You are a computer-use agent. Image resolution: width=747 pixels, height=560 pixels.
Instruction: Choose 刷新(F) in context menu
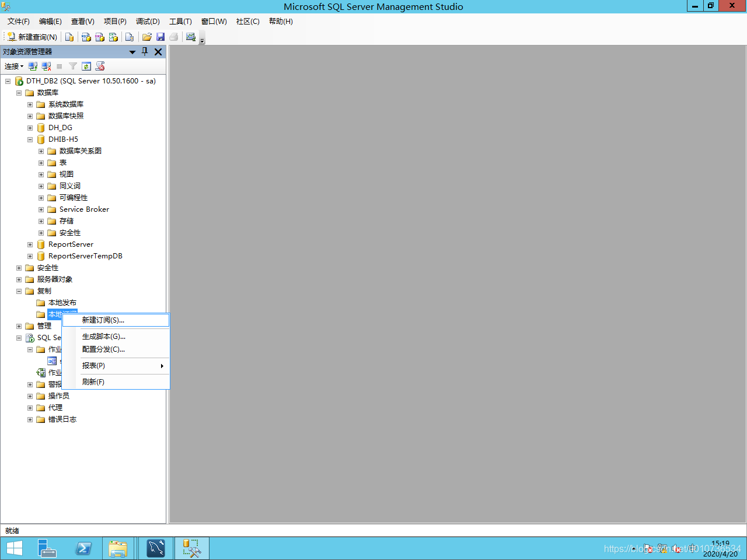point(116,382)
